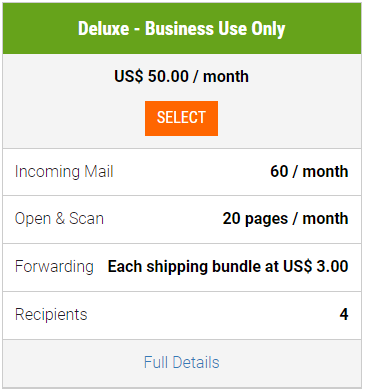
Task: Click the word Mail in Incoming Mail
Action: 99,172
